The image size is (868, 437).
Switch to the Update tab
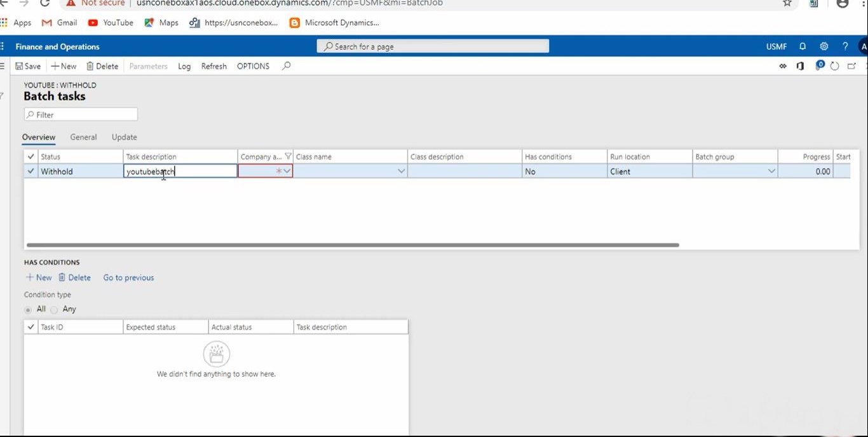pyautogui.click(x=125, y=137)
